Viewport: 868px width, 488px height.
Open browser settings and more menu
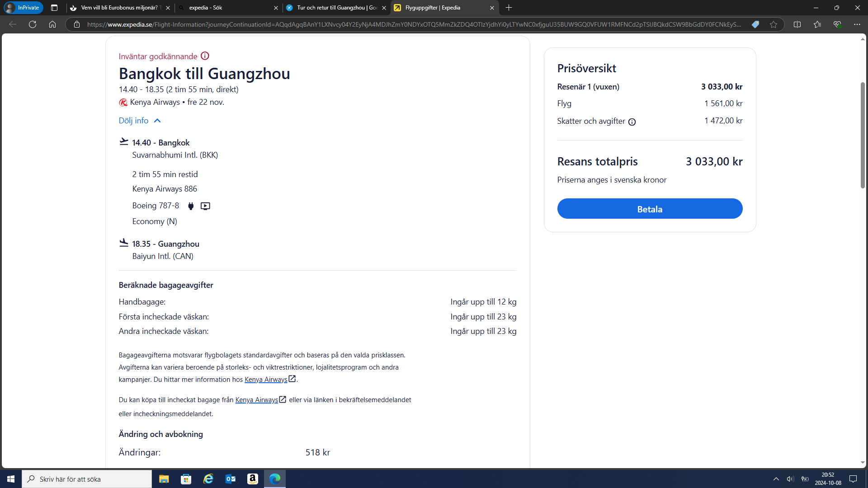pyautogui.click(x=857, y=24)
